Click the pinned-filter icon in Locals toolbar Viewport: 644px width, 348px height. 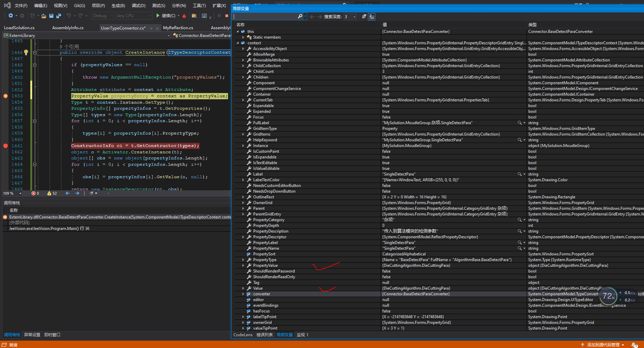364,16
